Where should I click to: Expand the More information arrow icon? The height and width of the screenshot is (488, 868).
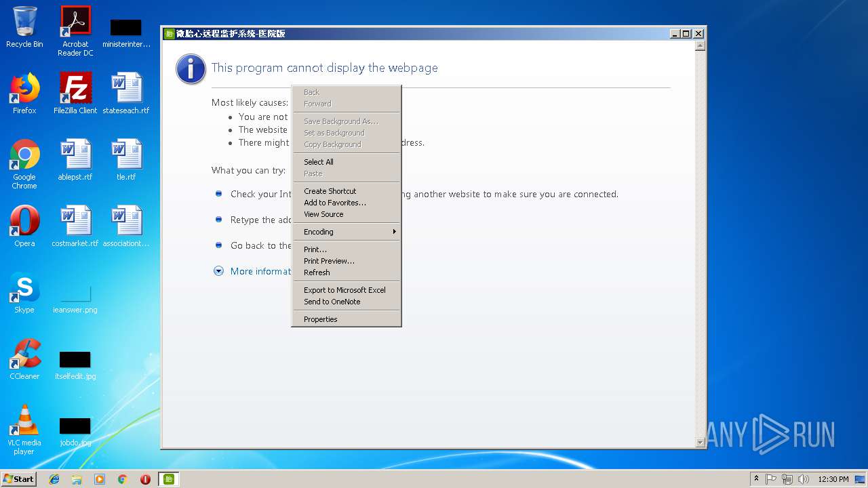tap(218, 271)
